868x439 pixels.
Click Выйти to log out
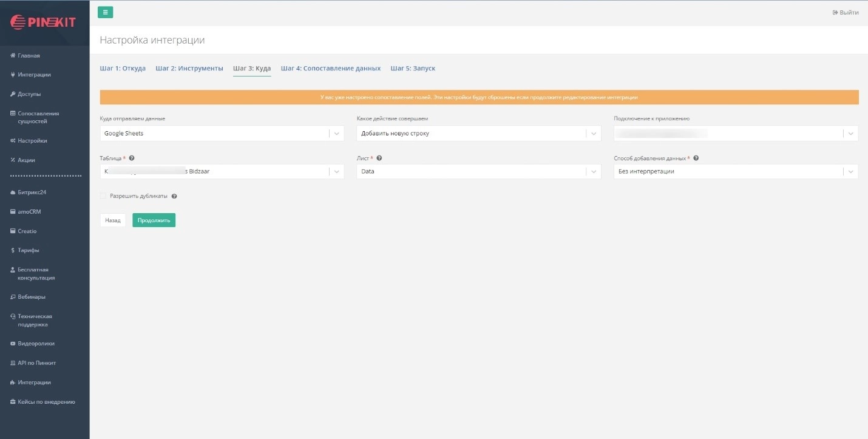[x=846, y=13]
